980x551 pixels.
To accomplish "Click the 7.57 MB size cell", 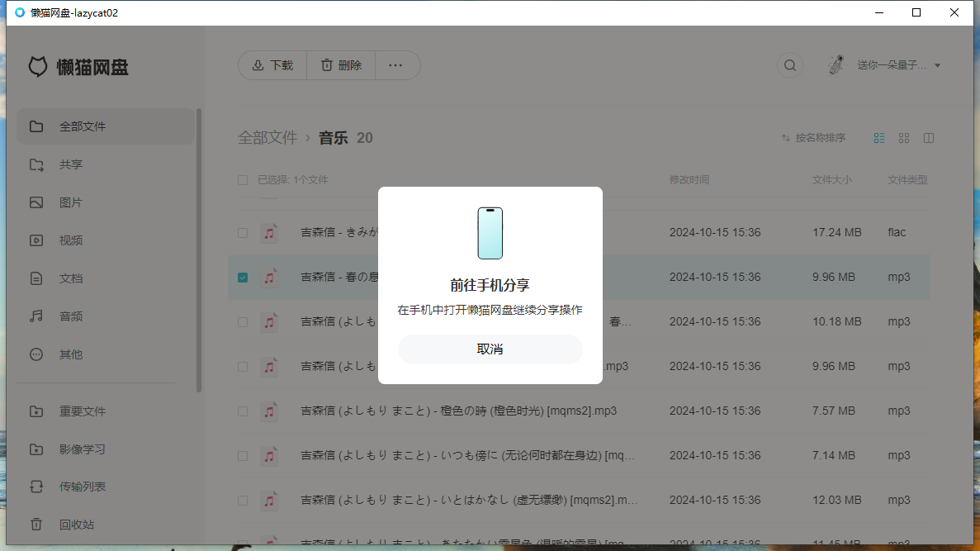I will click(834, 411).
